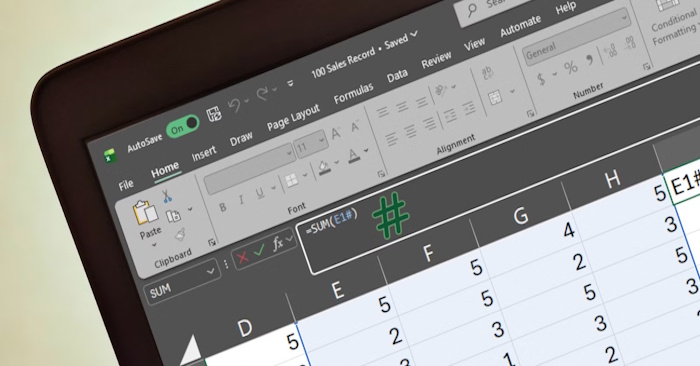
Task: Apply Font Color letter A
Action: pos(353,156)
